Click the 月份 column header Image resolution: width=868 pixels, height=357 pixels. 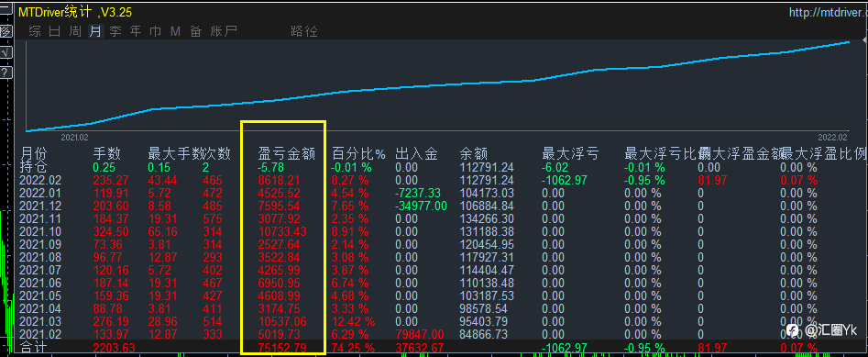pos(34,153)
